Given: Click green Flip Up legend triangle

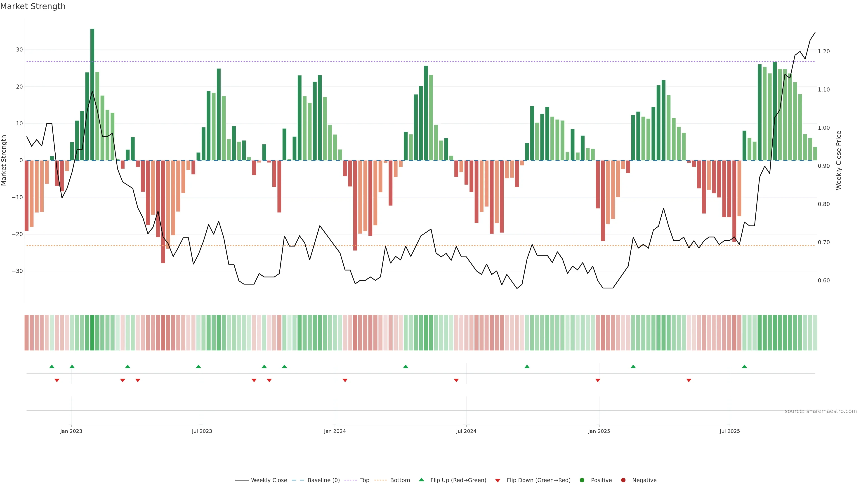Looking at the screenshot, I should pyautogui.click(x=421, y=480).
